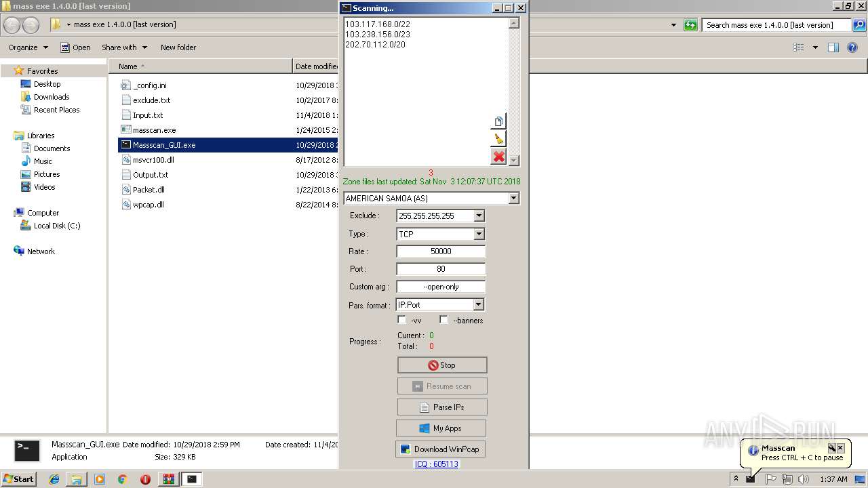Show hidden tray icons arrow
Viewport: 868px width, 488px height.
[x=736, y=479]
